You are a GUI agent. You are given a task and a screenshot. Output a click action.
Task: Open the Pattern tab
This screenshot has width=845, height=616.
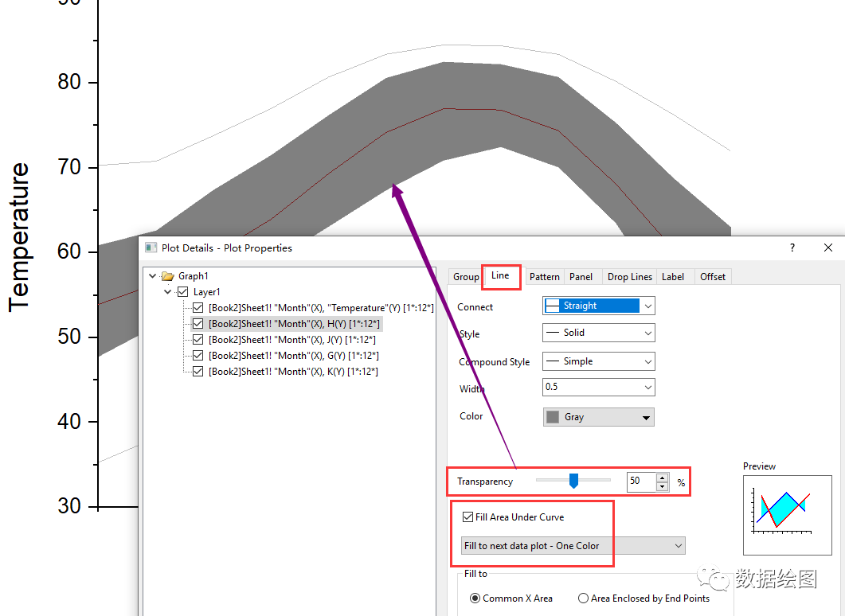click(544, 277)
